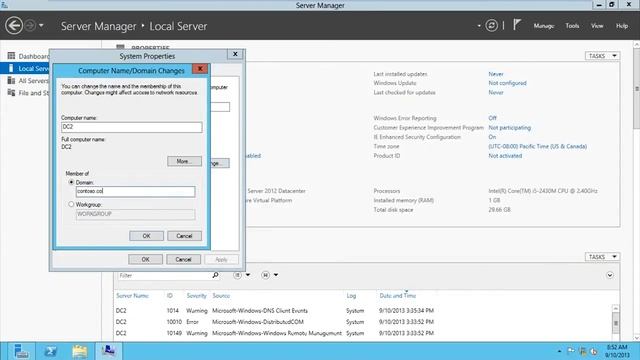This screenshot has height=360, width=640.
Task: Click the Product ID Not activated link
Action: (505, 156)
